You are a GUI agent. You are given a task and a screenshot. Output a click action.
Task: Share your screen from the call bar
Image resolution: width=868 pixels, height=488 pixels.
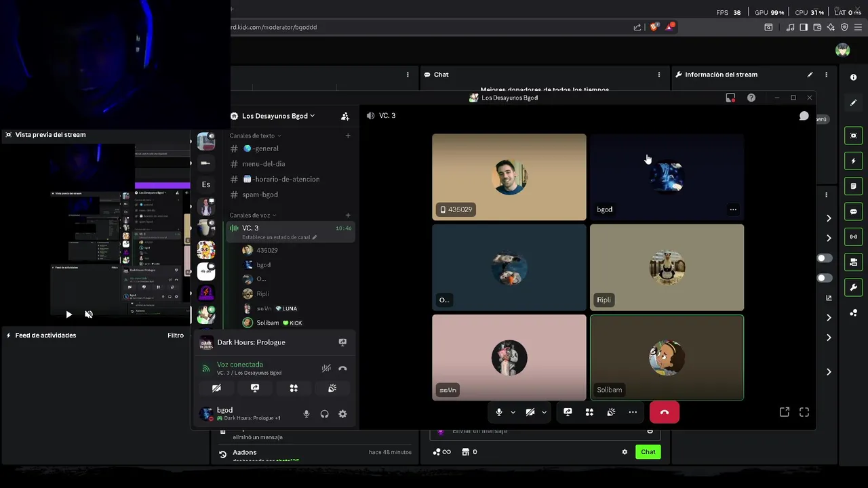tap(568, 412)
